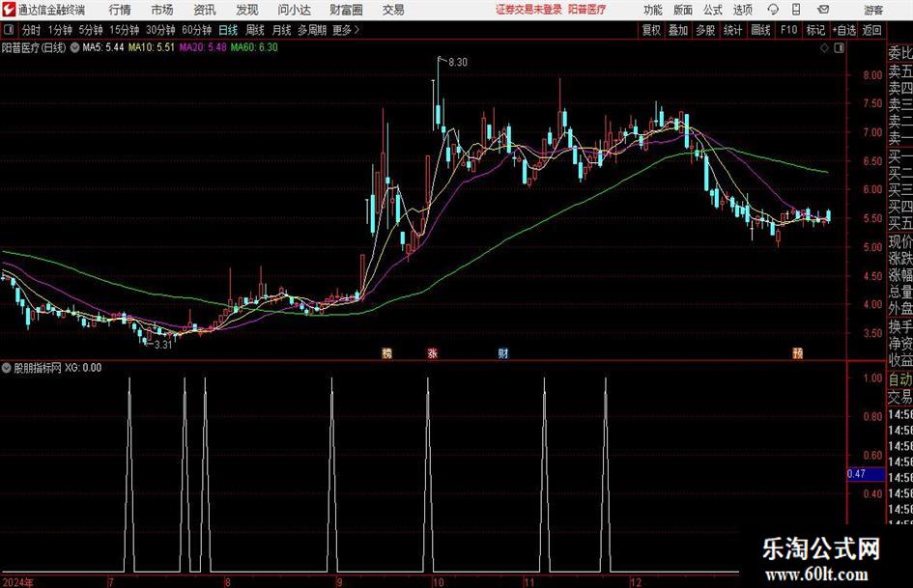913x588 pixels.
Task: Switch to the 15分钟 period
Action: pyautogui.click(x=125, y=30)
